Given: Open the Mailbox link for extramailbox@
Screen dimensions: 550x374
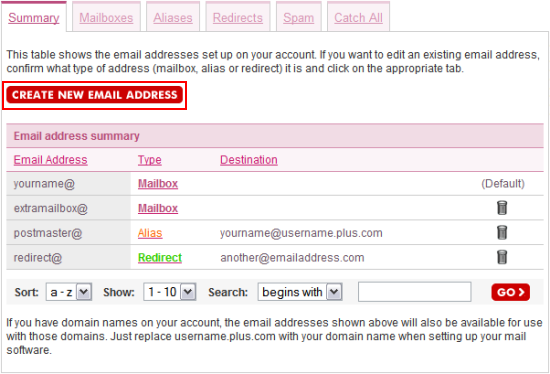Looking at the screenshot, I should pos(158,208).
